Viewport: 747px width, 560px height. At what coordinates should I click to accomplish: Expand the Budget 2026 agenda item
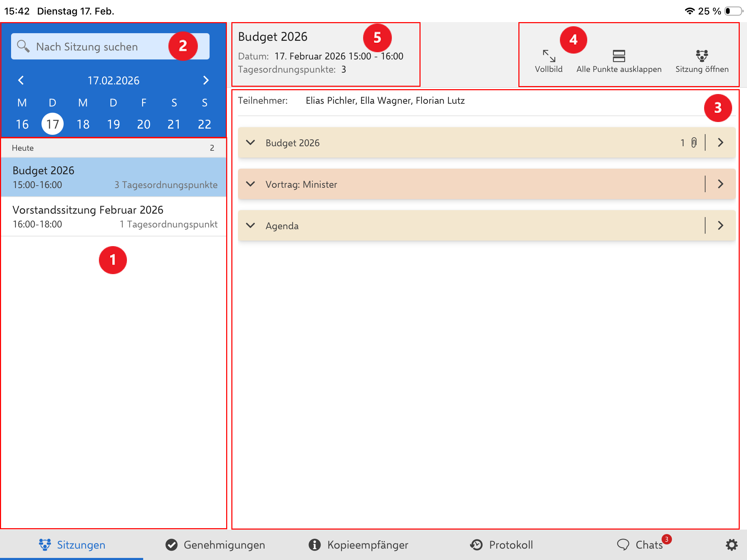coord(250,143)
